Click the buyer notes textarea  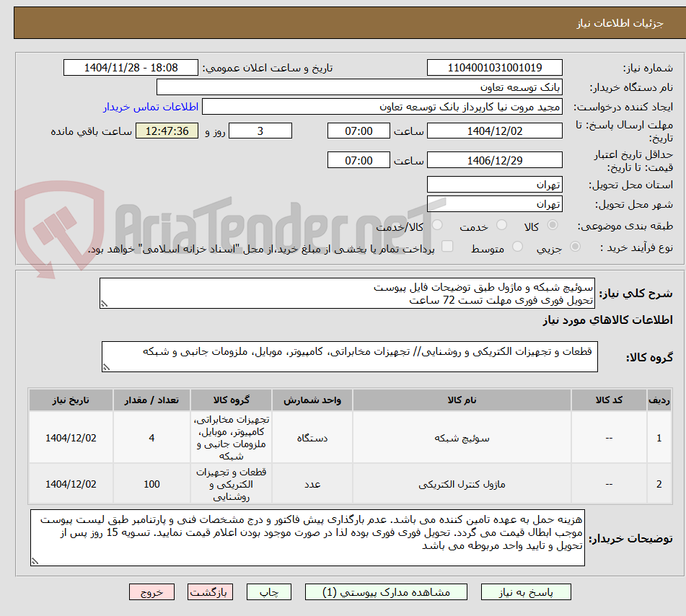coord(307,537)
